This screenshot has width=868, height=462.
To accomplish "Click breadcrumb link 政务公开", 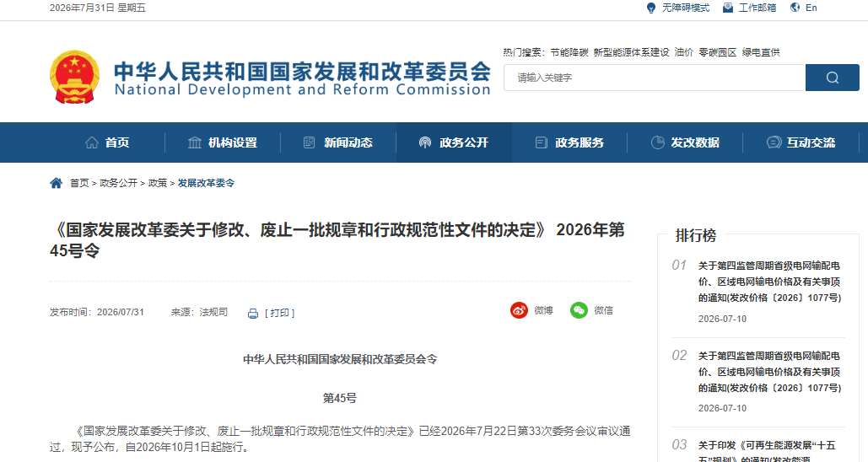I will 118,183.
